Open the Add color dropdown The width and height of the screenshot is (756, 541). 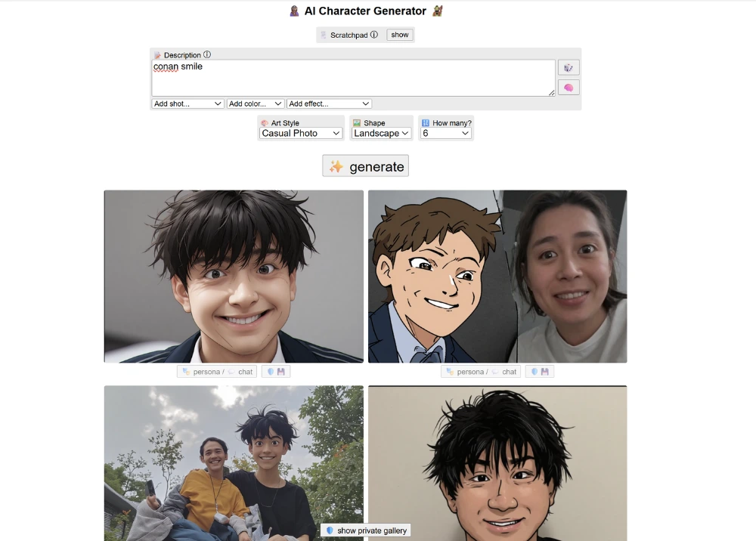255,104
